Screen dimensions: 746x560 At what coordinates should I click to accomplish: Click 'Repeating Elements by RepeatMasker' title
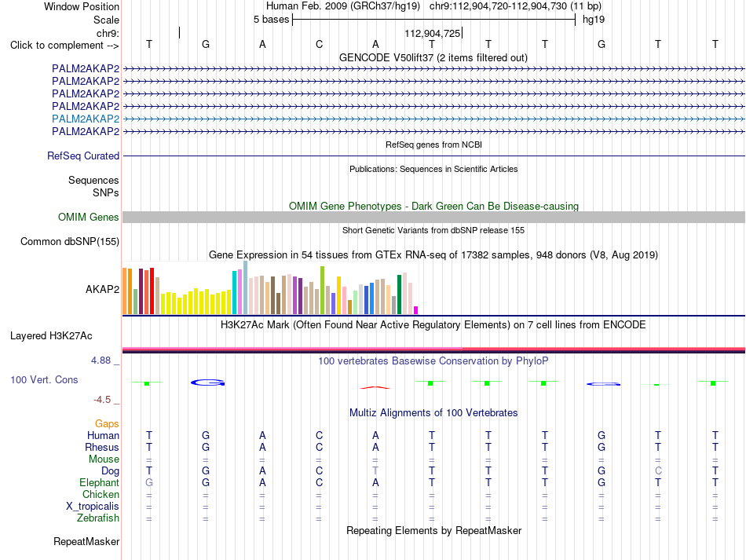(434, 530)
